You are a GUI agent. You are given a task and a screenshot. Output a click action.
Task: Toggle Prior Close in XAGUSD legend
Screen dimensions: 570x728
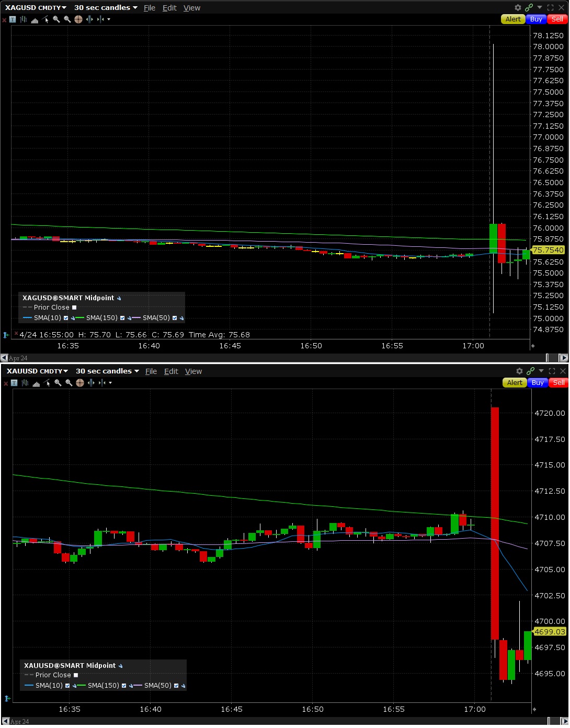pyautogui.click(x=74, y=308)
